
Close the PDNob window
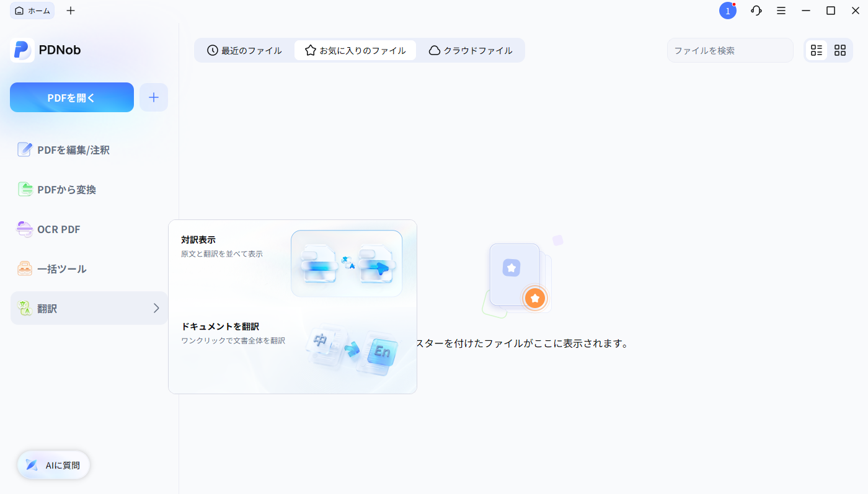856,11
